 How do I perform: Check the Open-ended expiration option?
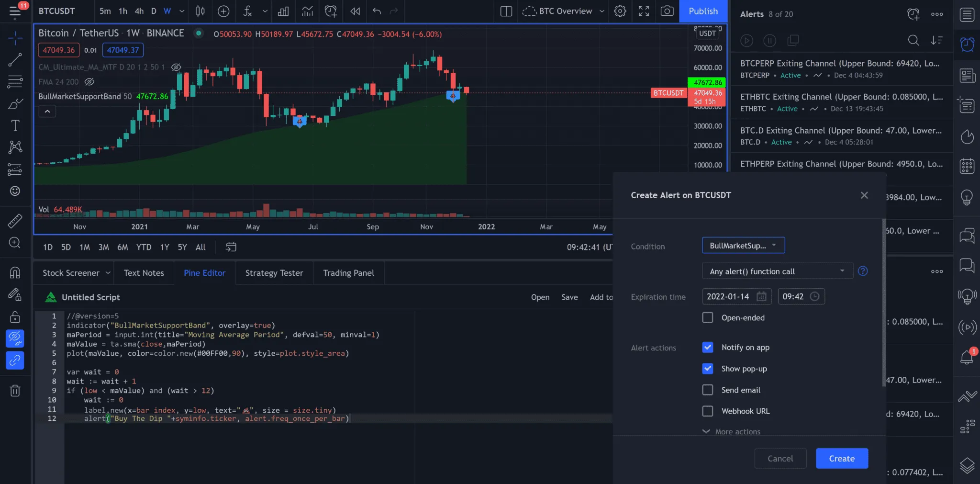pos(707,317)
